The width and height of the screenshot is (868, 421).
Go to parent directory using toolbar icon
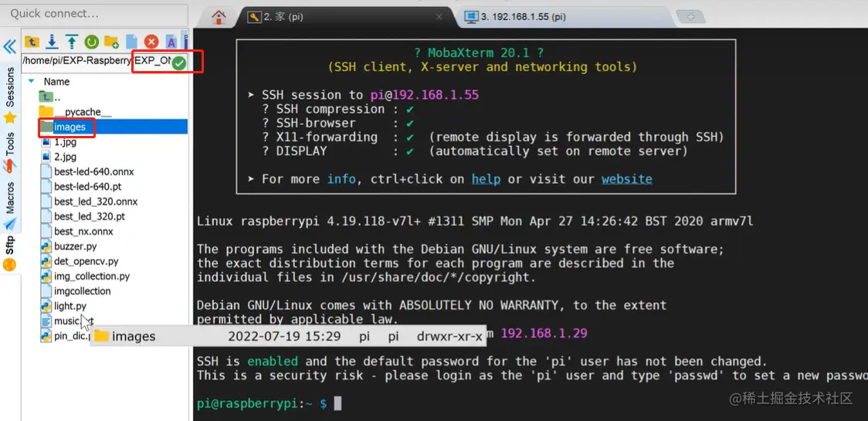click(x=32, y=42)
